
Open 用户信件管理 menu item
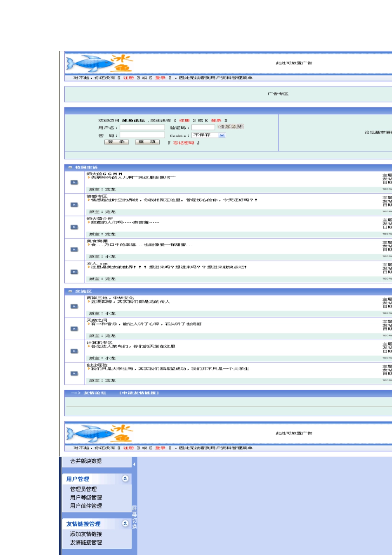pos(86,505)
